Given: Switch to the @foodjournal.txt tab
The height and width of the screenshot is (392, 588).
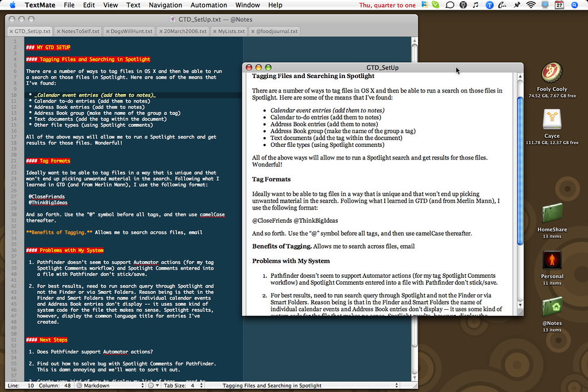Looking at the screenshot, I should tap(276, 31).
